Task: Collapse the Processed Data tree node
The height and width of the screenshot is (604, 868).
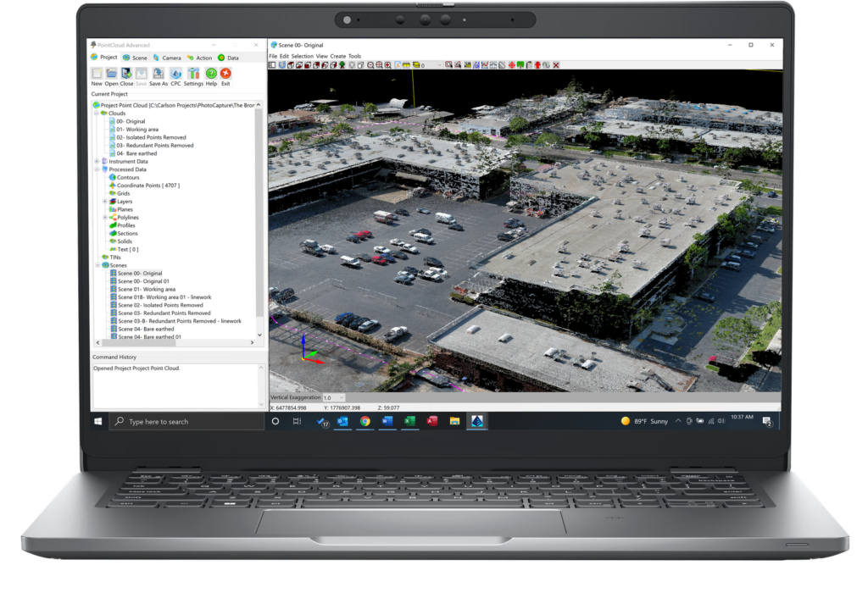Action: coord(97,169)
